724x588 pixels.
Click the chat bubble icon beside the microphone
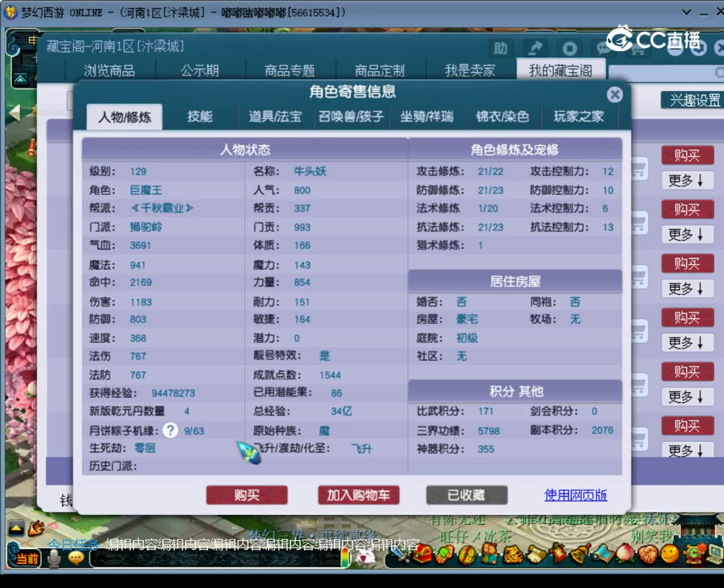click(x=76, y=558)
